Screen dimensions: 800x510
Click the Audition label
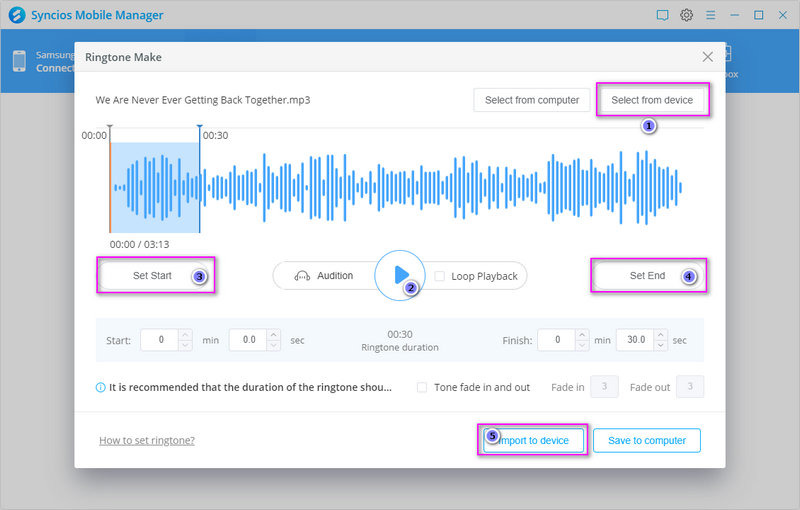[335, 276]
